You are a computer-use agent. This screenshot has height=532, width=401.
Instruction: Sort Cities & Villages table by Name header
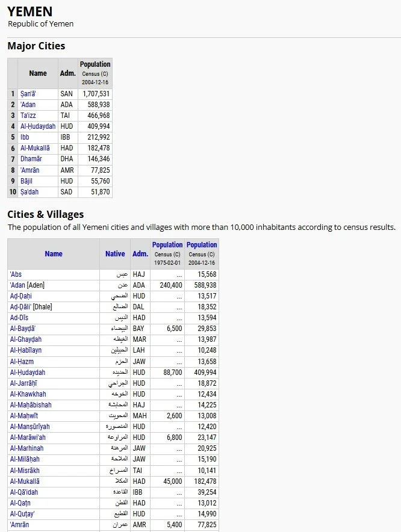(54, 254)
